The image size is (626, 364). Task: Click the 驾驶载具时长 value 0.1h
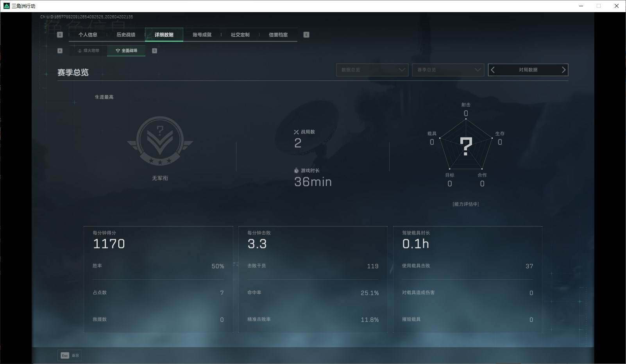click(416, 244)
